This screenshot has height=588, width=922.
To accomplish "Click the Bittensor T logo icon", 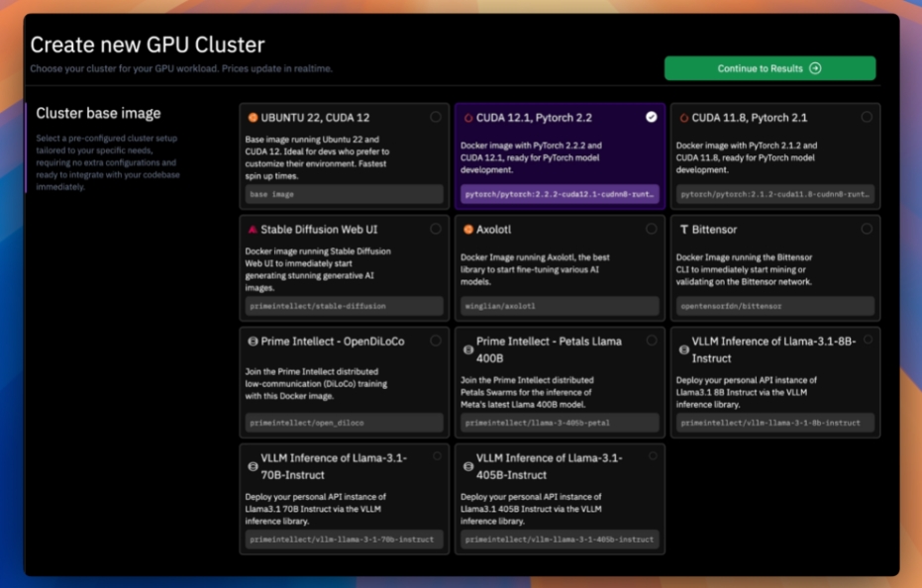I will [x=684, y=230].
